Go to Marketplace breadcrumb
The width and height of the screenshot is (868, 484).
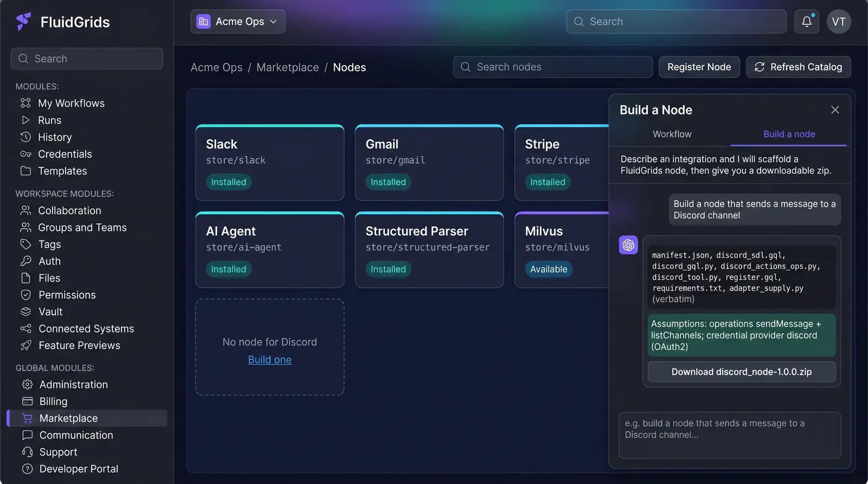pyautogui.click(x=288, y=67)
